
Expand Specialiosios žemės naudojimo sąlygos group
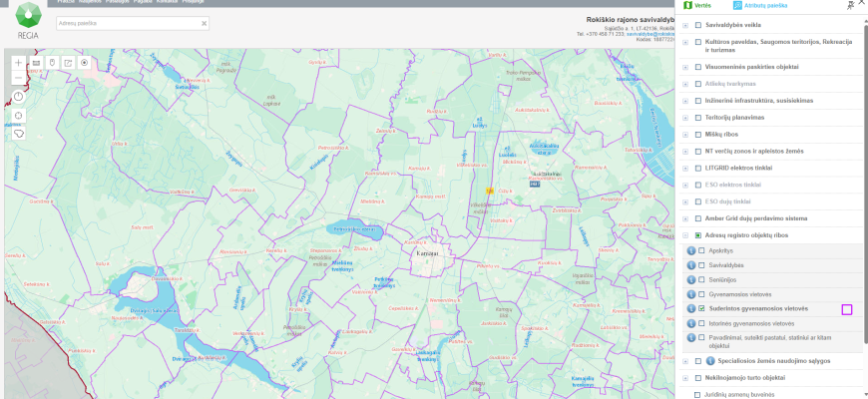(x=685, y=361)
